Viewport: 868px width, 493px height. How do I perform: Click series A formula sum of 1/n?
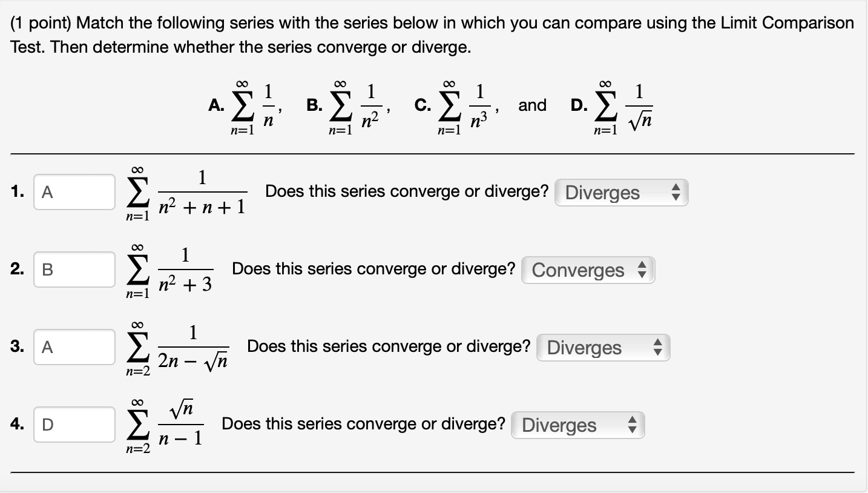pyautogui.click(x=249, y=105)
